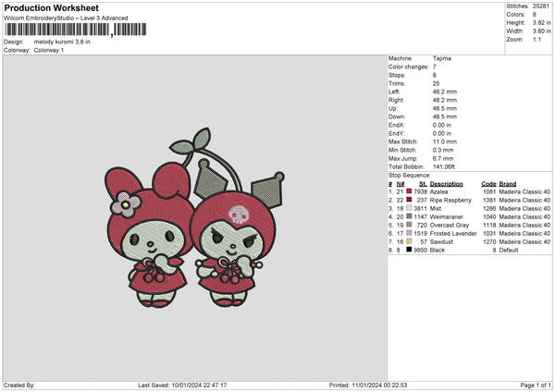Click the Weimaraner color swatch
The image size is (555, 392).
409,216
